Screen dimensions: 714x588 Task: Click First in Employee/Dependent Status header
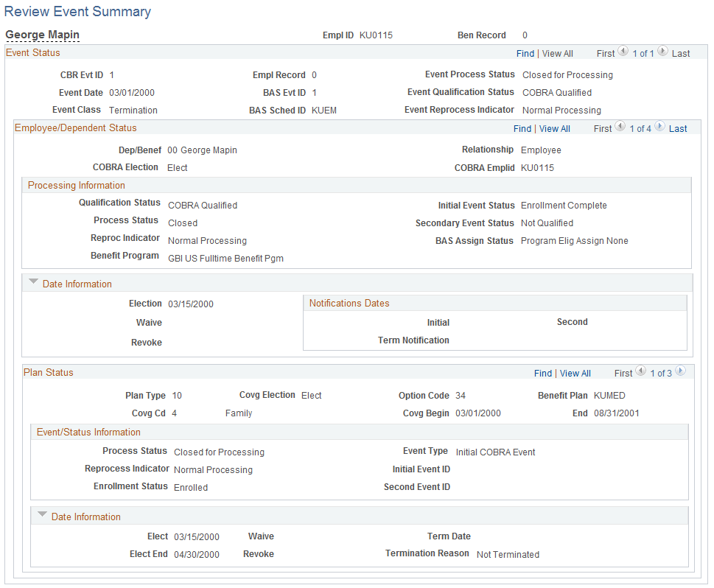tap(603, 129)
